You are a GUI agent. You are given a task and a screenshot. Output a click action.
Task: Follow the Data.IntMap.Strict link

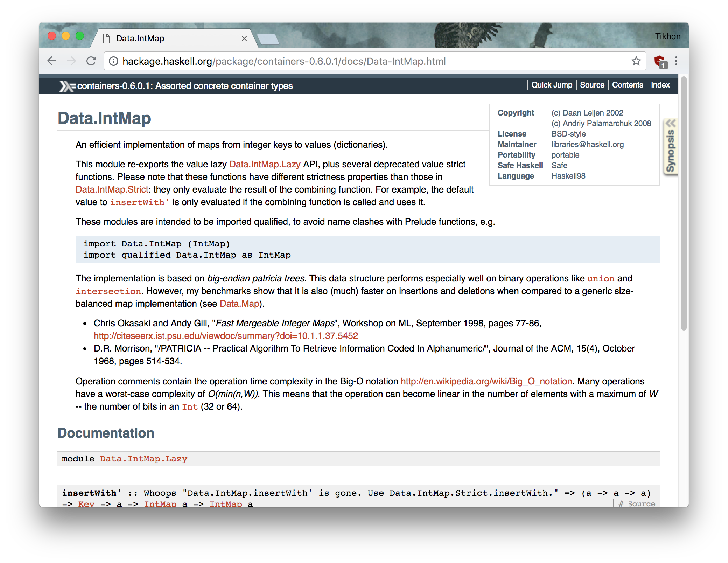tap(112, 189)
